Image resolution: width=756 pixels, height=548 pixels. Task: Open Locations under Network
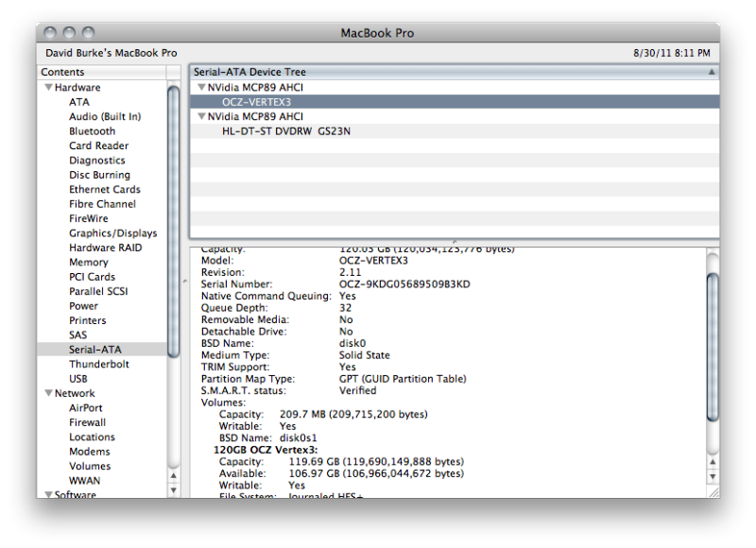(92, 437)
